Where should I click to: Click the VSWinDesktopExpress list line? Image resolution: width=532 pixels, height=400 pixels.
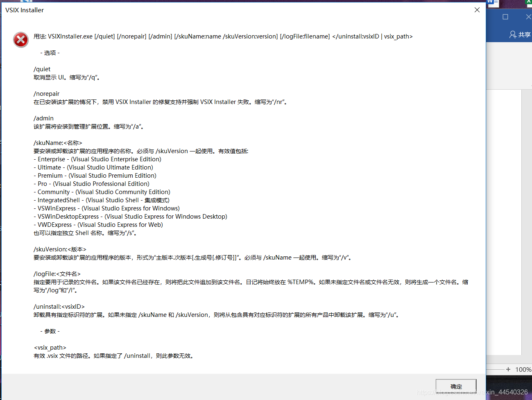pos(130,217)
